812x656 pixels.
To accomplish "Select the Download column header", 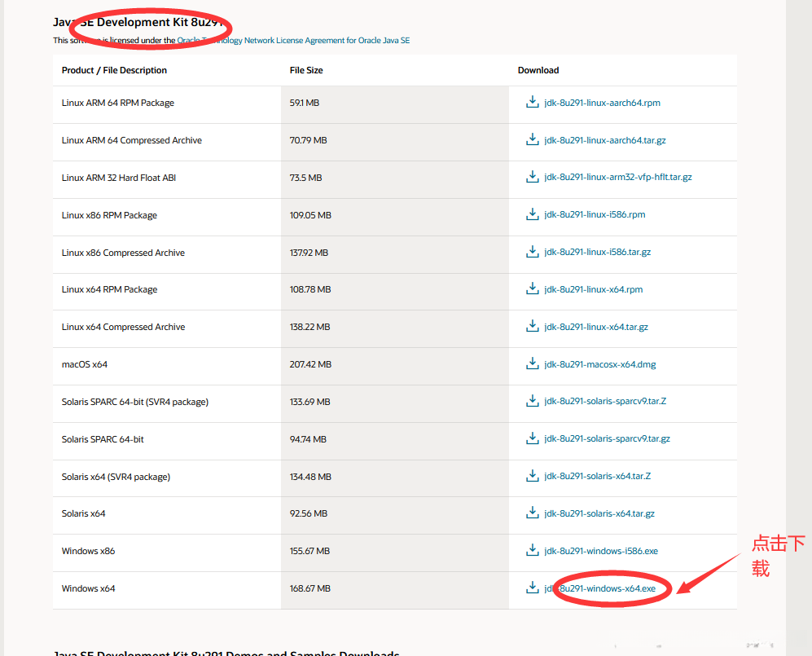I will (538, 70).
